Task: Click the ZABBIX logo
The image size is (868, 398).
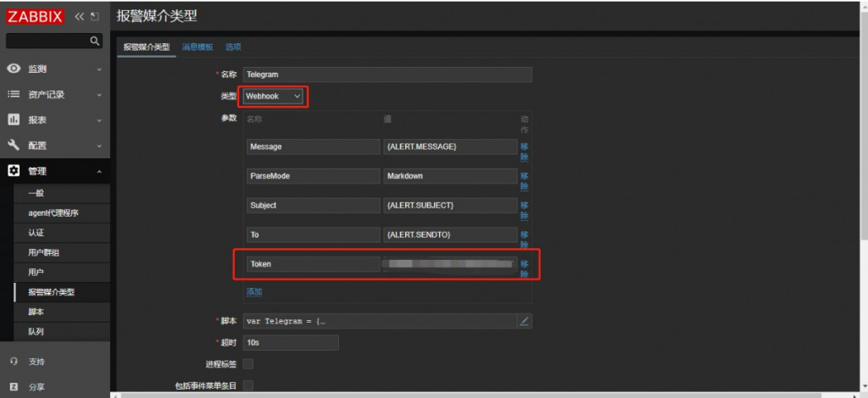Action: point(35,17)
